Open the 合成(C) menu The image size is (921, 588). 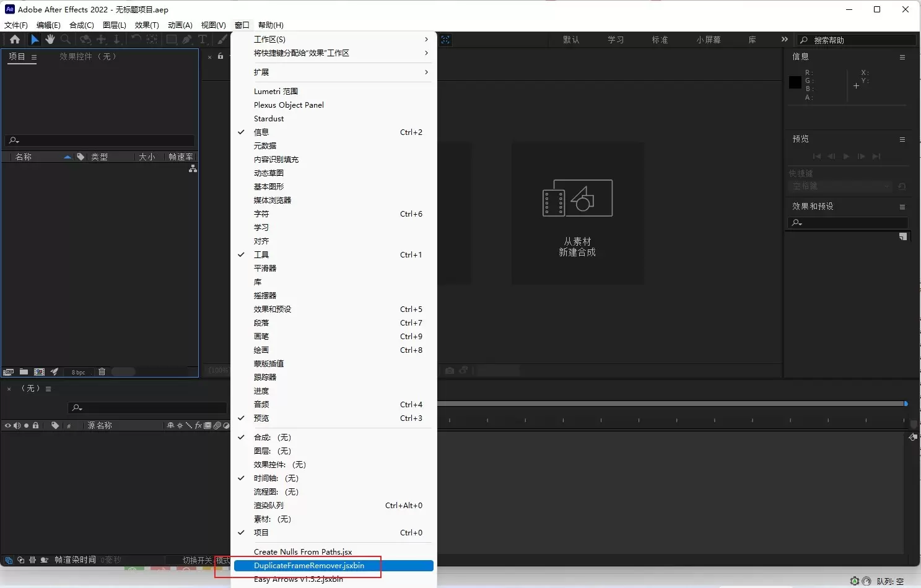82,25
